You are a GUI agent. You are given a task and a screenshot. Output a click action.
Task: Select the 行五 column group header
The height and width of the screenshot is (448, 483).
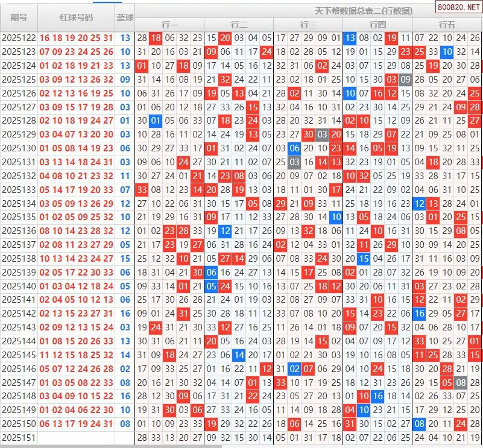[447, 24]
